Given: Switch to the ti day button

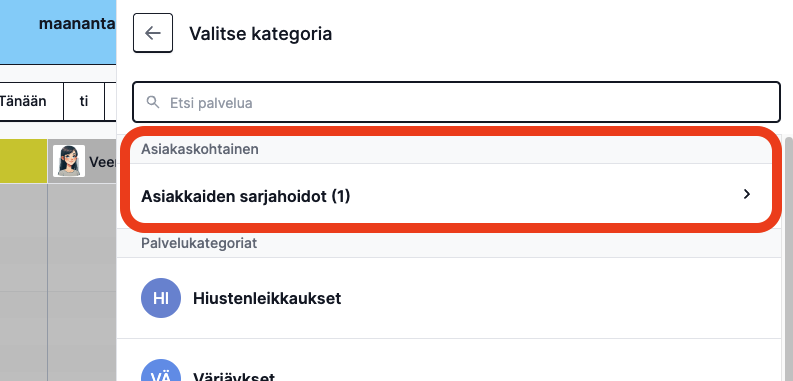Looking at the screenshot, I should point(84,101).
